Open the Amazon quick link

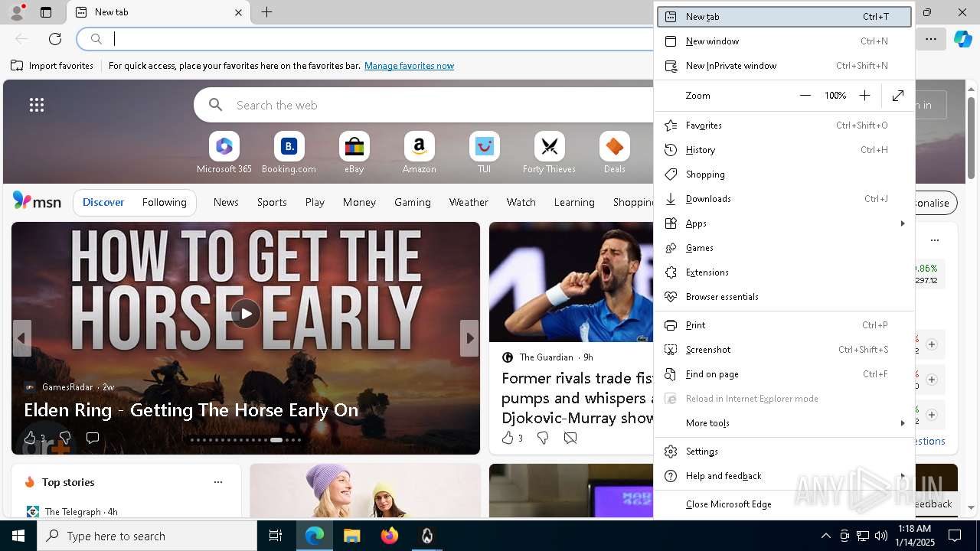tap(419, 153)
